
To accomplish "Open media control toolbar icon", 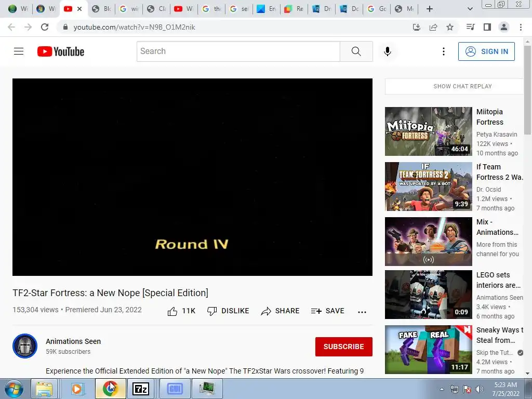I will 470,27.
